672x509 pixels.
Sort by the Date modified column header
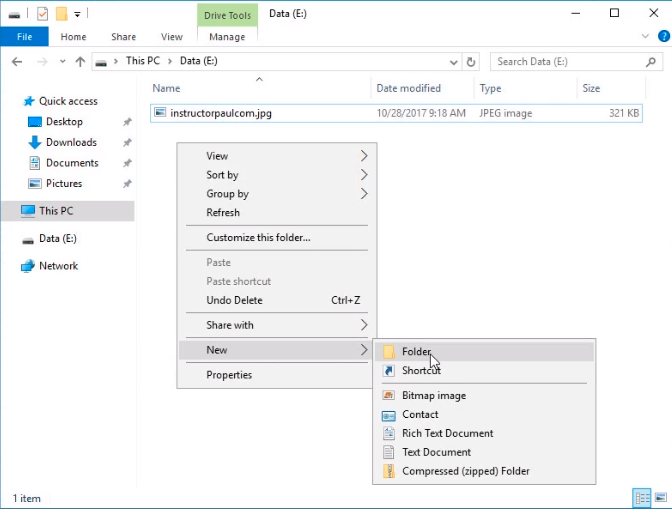(x=408, y=88)
